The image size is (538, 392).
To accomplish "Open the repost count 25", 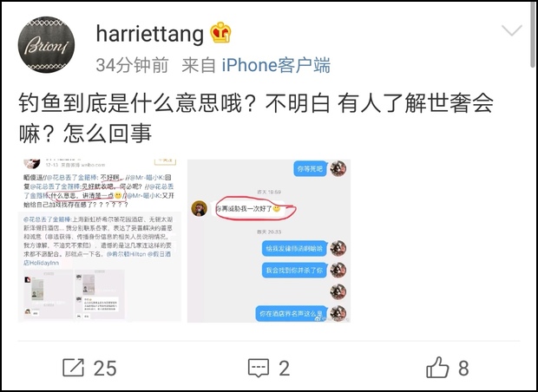I will 105,369.
